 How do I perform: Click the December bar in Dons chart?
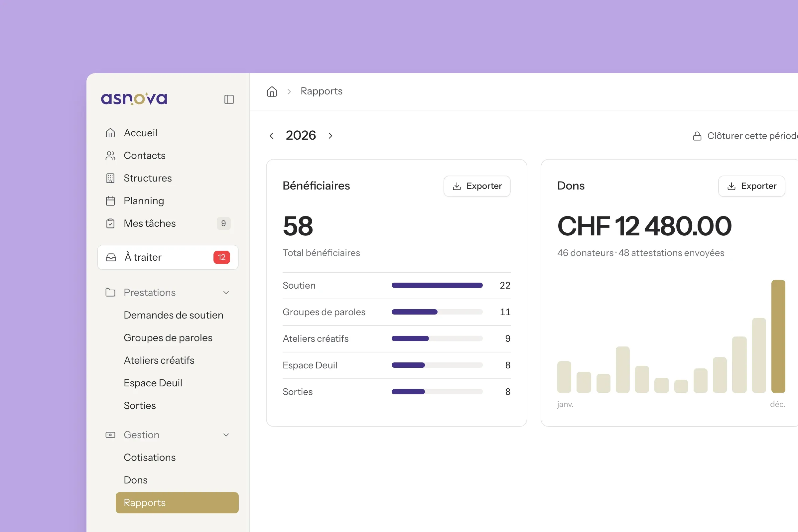point(778,336)
